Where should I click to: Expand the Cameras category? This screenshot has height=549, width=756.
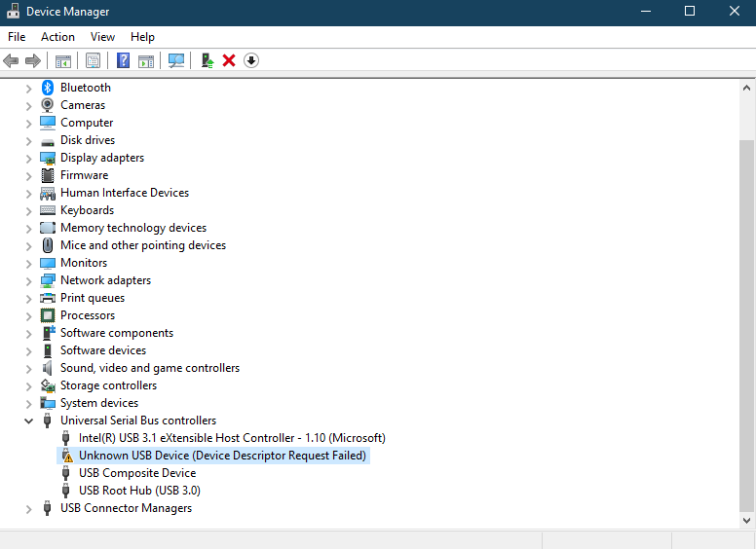pos(28,106)
